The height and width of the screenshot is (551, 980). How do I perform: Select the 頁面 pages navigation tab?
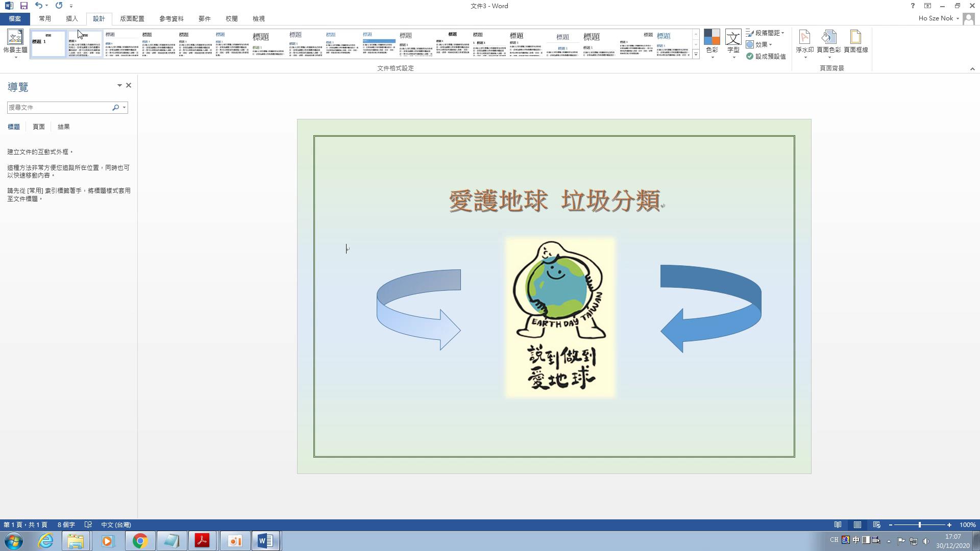39,127
